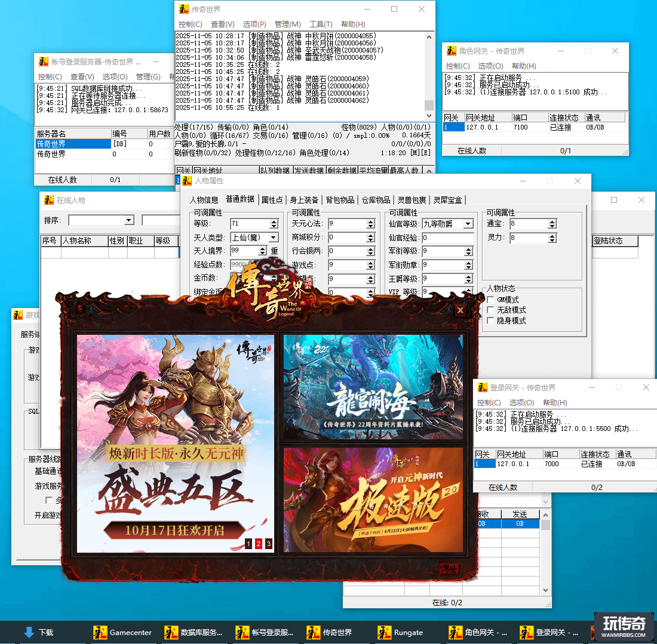657x644 pixels.
Task: Click 传奇世界 main window title icon
Action: click(183, 9)
